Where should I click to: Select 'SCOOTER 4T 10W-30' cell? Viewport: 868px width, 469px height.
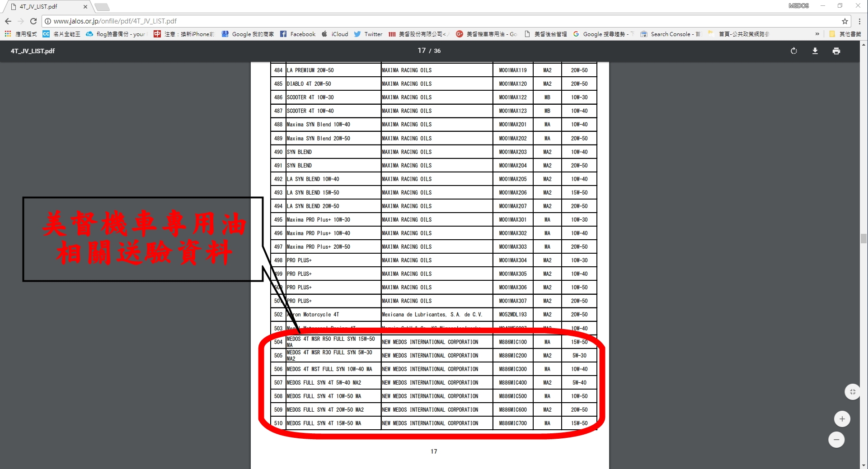333,98
